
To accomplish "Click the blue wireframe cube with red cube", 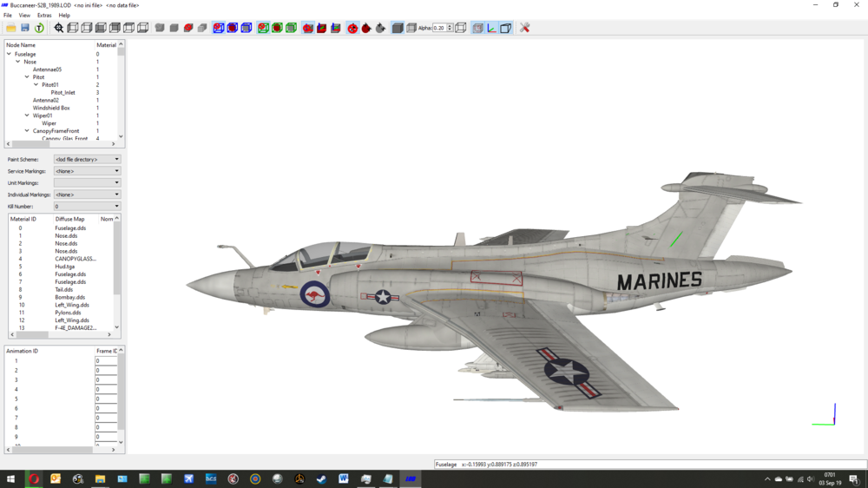I will click(x=233, y=28).
